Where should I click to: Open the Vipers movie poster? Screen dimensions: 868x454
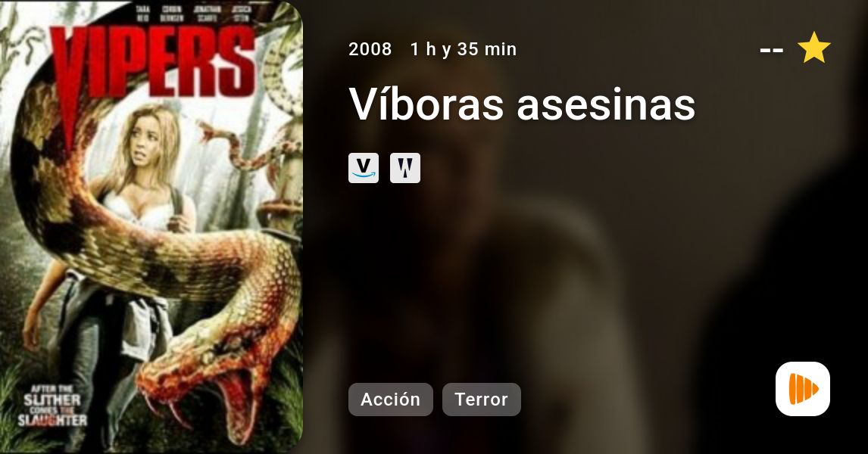151,227
